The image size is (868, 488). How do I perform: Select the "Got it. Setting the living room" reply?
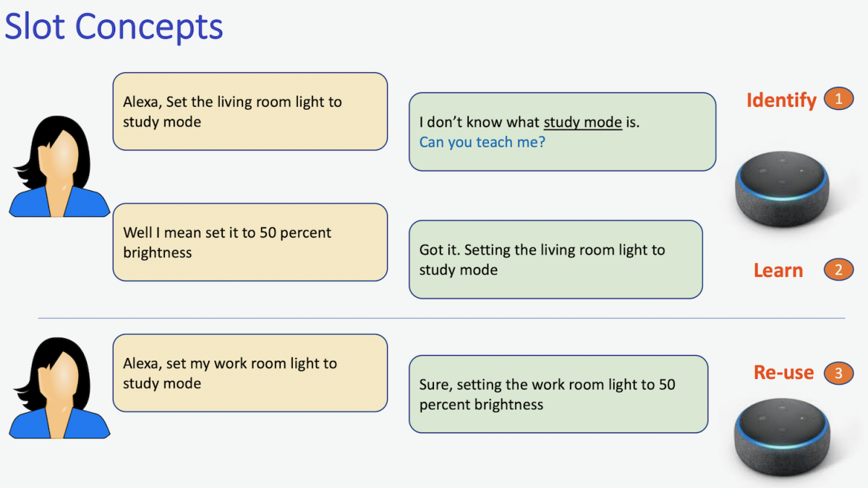pyautogui.click(x=556, y=260)
